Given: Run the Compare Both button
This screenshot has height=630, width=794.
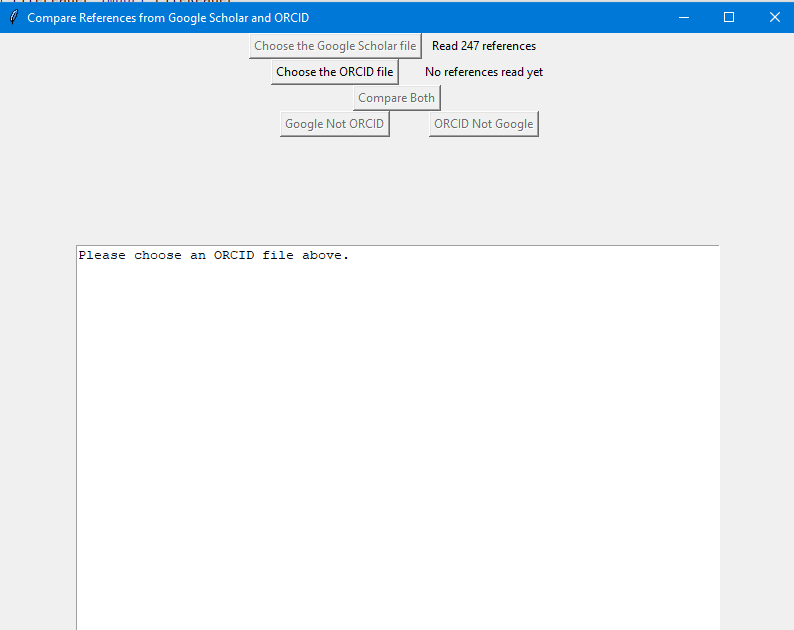Looking at the screenshot, I should pyautogui.click(x=396, y=98).
